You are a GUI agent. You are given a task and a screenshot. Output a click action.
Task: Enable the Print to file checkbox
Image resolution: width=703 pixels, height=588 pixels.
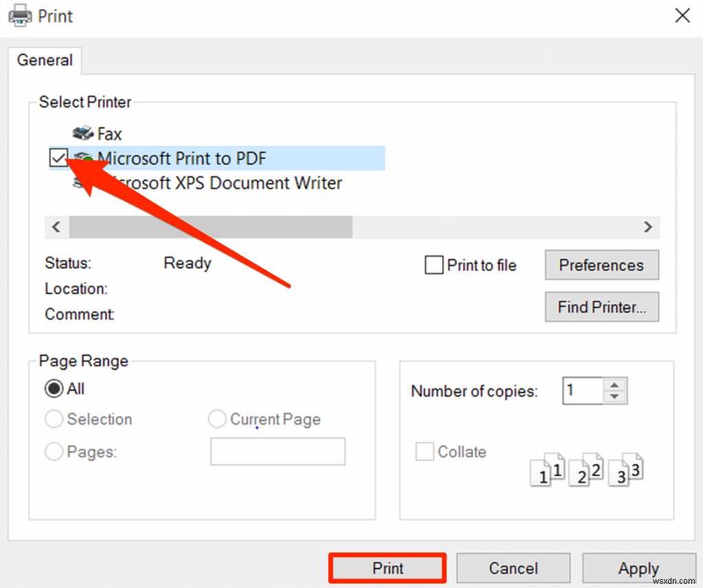coord(434,265)
